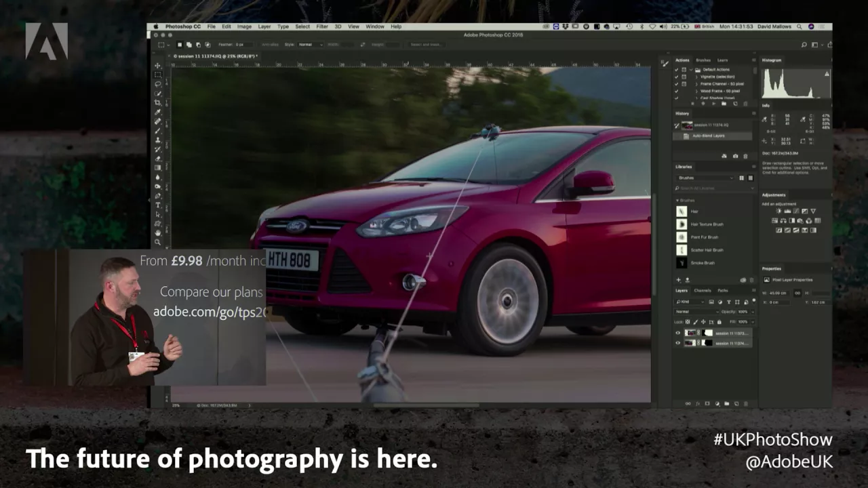Switch to the Channels tab

tap(703, 291)
